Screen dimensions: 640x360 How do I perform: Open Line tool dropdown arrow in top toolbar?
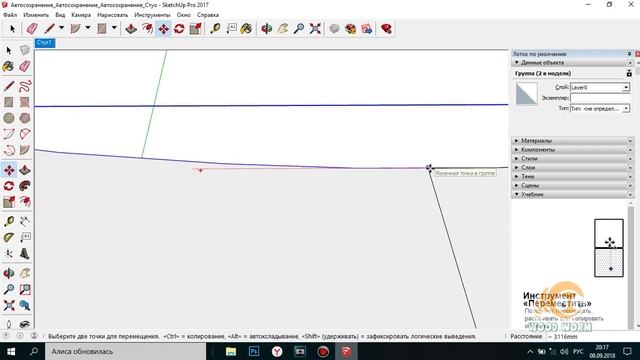[x=62, y=28]
